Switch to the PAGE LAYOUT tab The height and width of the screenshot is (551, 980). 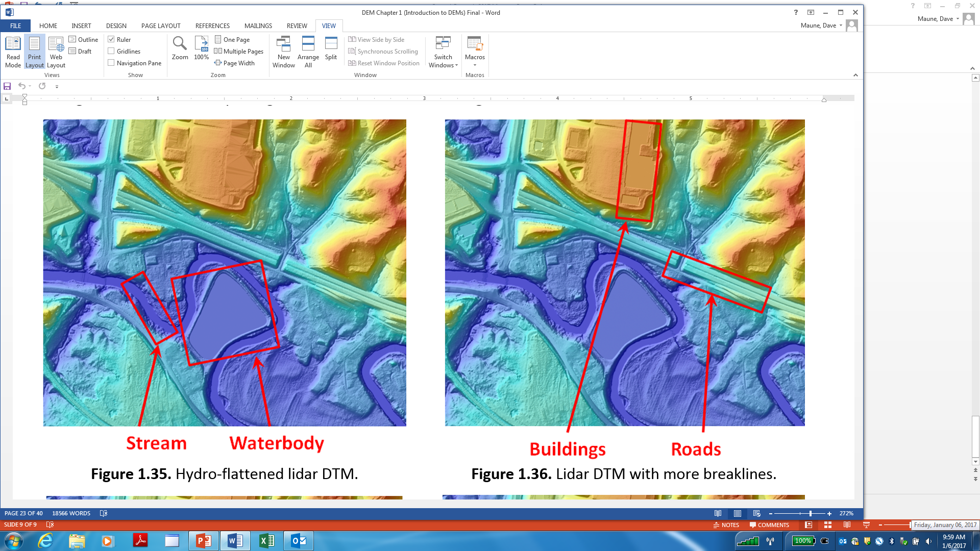(x=161, y=26)
